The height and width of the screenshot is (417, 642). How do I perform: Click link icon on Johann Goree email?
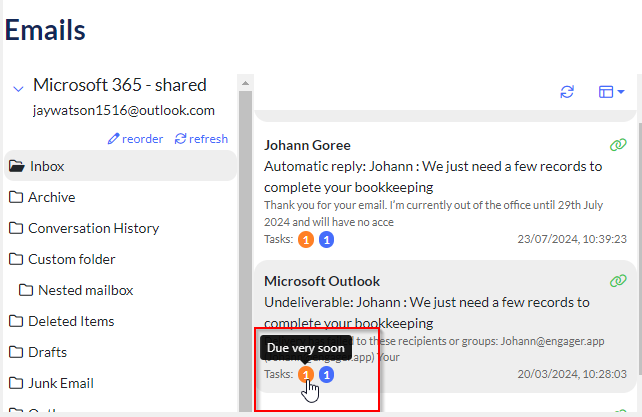[618, 145]
